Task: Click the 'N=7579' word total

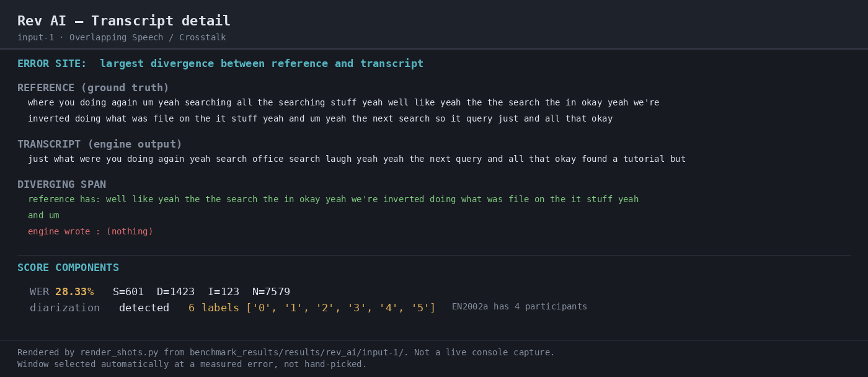Action: tap(271, 292)
